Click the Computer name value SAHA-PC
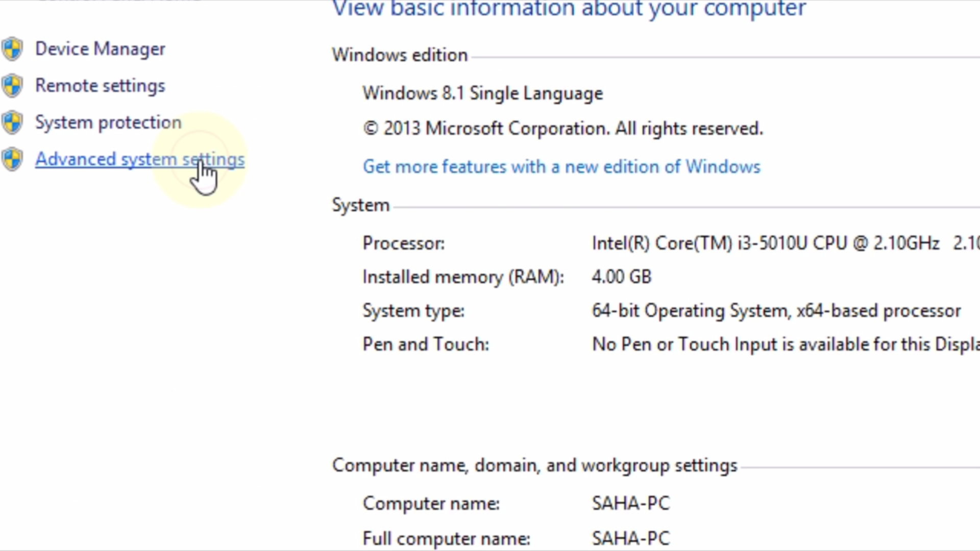 pyautogui.click(x=631, y=503)
